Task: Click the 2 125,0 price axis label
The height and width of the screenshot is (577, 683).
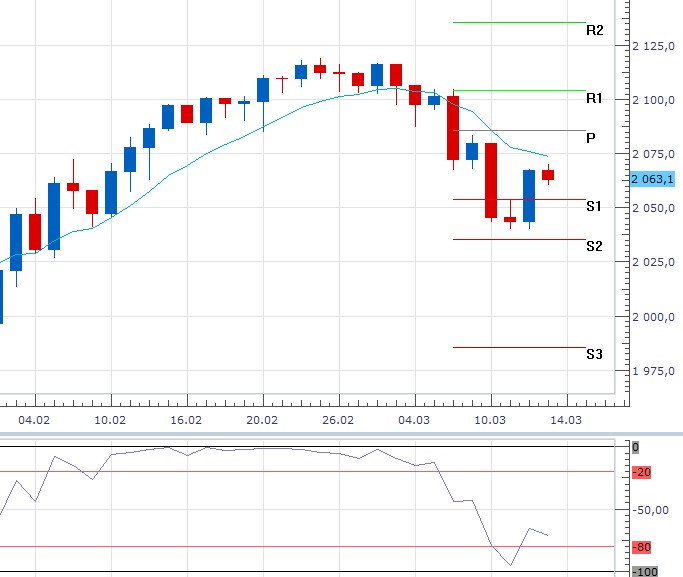Action: [653, 46]
